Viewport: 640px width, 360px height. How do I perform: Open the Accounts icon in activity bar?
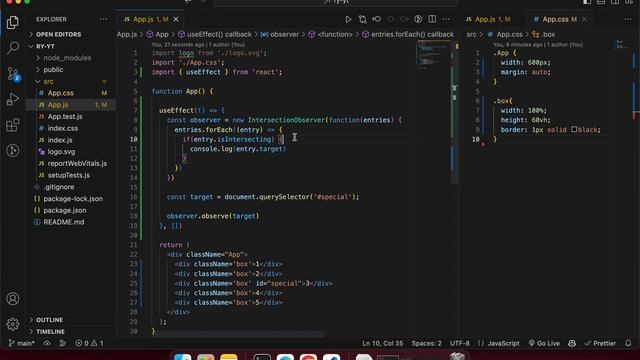coord(13,299)
